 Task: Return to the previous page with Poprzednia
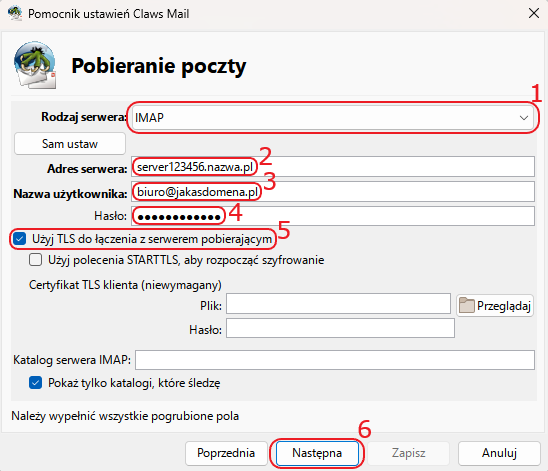pos(226,453)
